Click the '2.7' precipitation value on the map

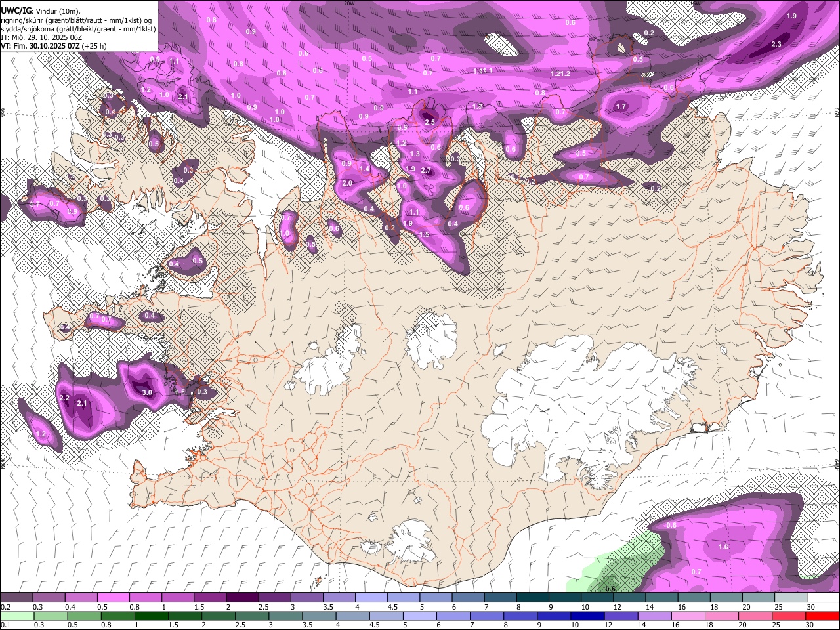pos(426,171)
